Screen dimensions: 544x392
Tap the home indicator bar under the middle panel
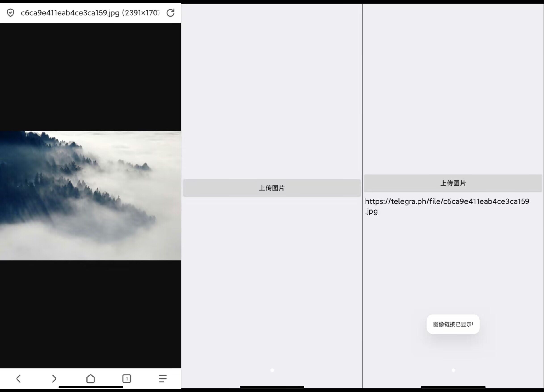click(x=272, y=387)
